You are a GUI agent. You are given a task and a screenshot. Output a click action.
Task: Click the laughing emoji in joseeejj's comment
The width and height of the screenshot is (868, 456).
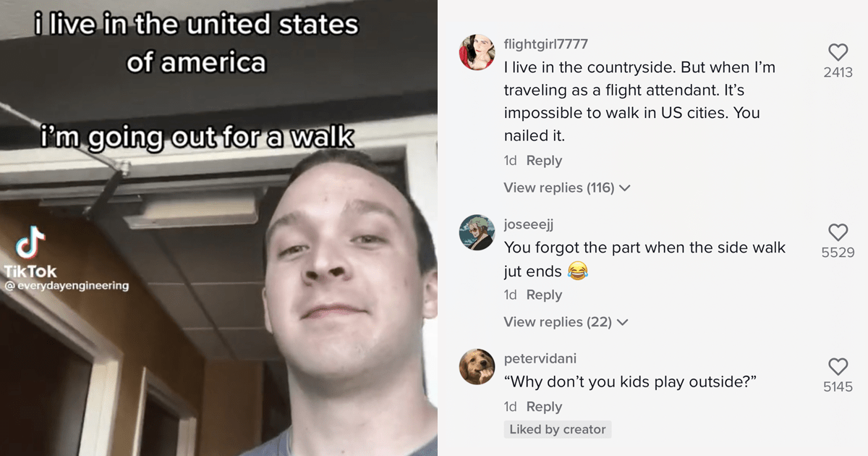click(x=577, y=271)
